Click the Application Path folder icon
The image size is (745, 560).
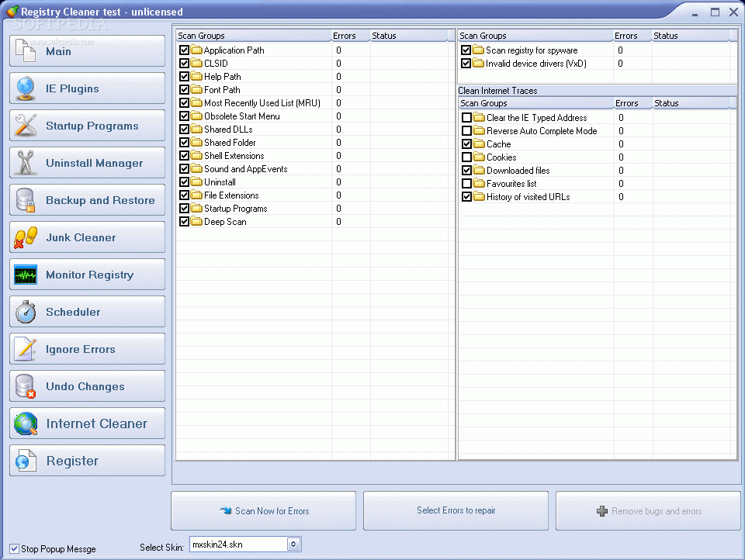pyautogui.click(x=196, y=50)
